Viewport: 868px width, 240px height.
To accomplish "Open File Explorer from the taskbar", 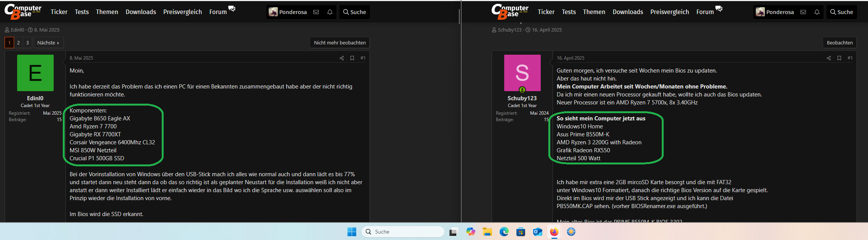I will point(487,232).
